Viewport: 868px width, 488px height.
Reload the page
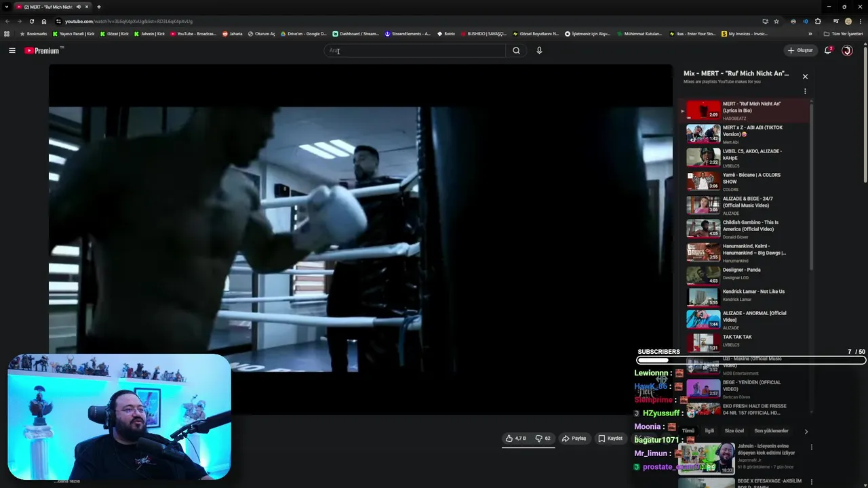tap(32, 21)
